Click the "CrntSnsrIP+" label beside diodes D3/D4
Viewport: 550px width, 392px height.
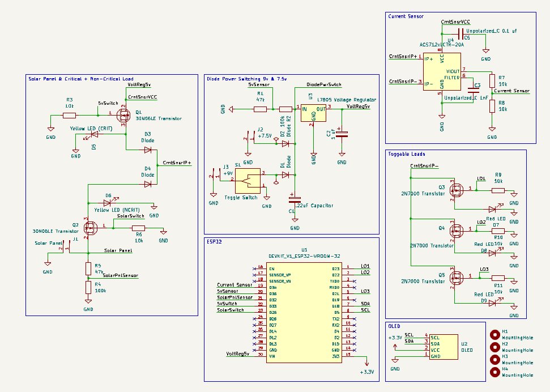click(x=177, y=163)
